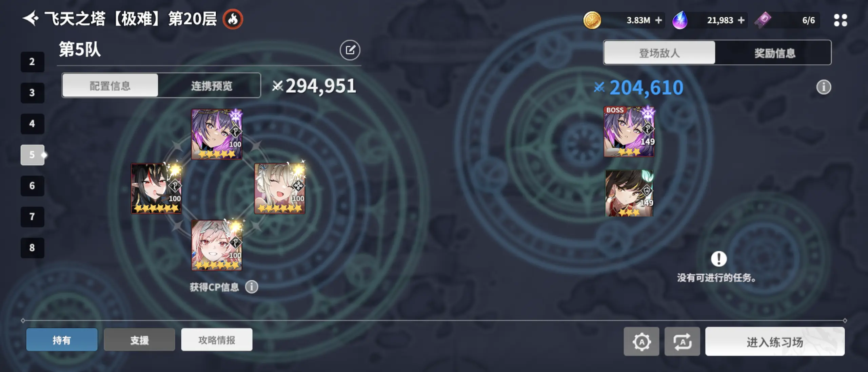
Task: Show the 获得CP信息 info icon
Action: click(x=252, y=287)
